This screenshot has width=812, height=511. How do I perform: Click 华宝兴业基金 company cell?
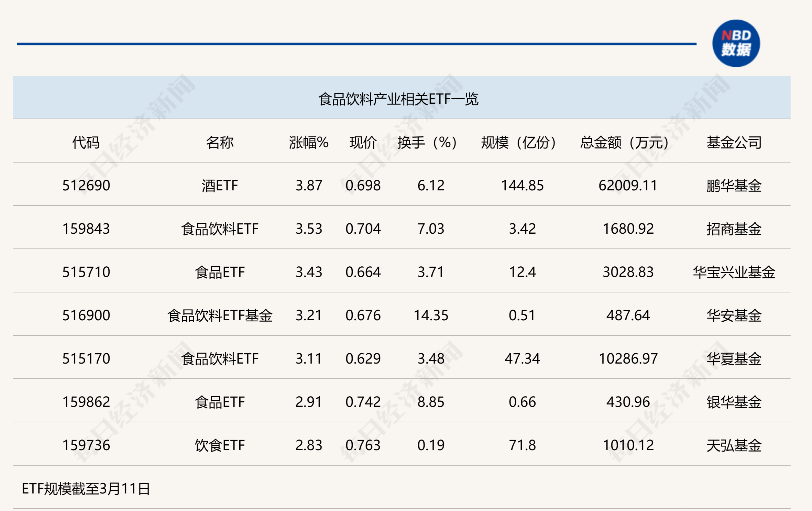click(734, 272)
